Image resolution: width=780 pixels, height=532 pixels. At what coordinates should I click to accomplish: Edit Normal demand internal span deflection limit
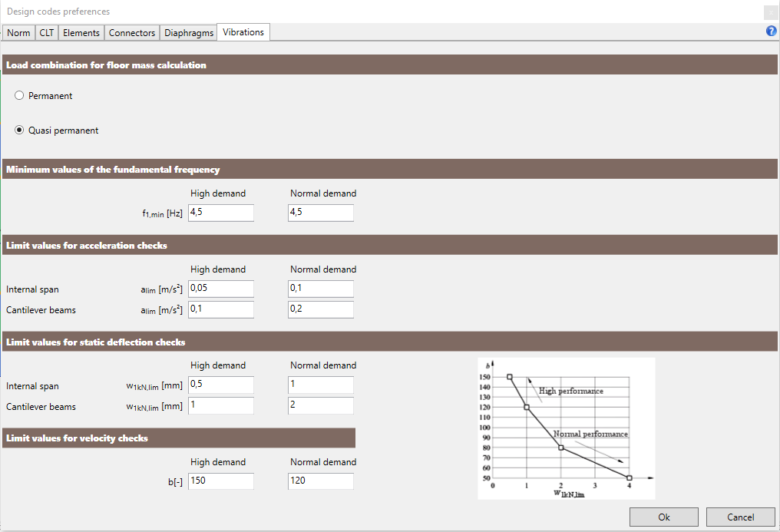321,385
